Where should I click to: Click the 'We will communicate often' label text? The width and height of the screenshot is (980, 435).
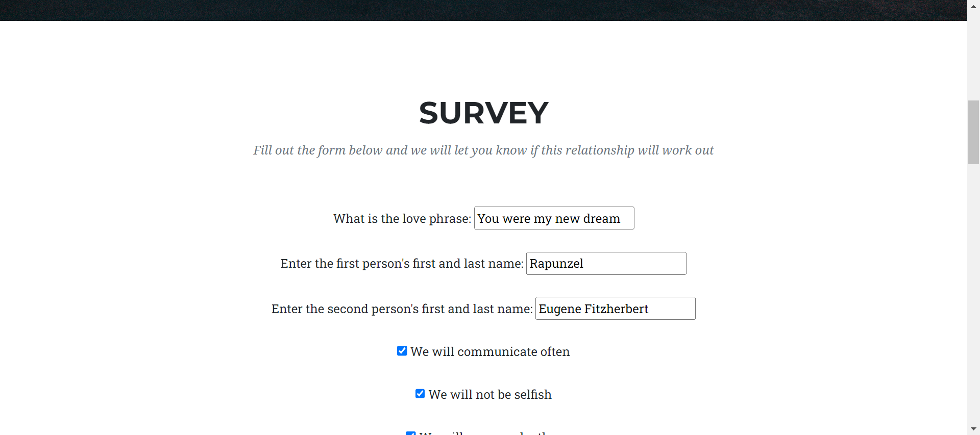coord(490,352)
